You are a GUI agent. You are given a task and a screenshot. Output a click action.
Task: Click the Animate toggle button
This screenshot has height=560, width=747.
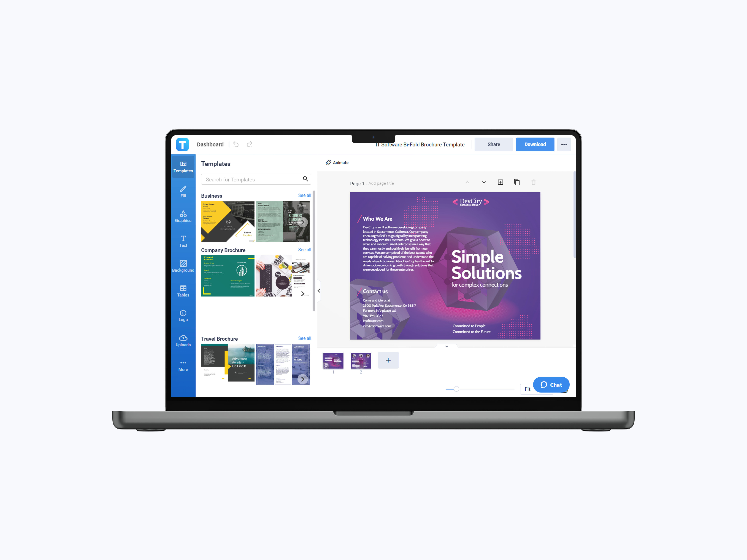click(337, 162)
